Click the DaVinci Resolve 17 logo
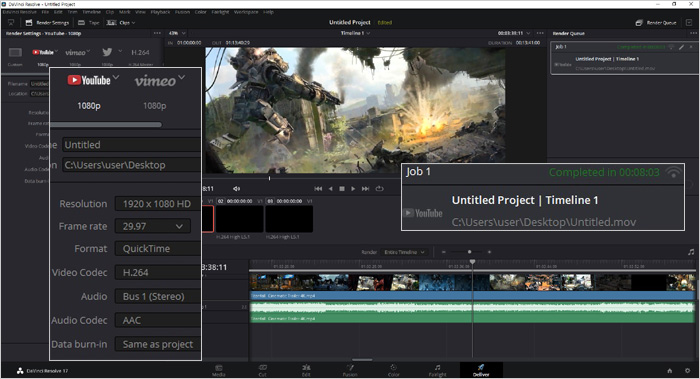Viewport: 700px width, 379px height. click(x=42, y=371)
